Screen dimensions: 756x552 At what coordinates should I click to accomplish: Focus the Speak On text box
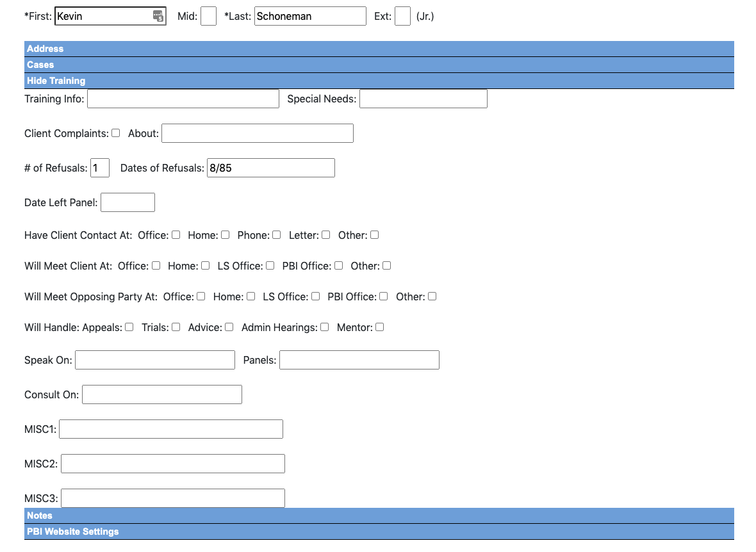[x=155, y=360]
